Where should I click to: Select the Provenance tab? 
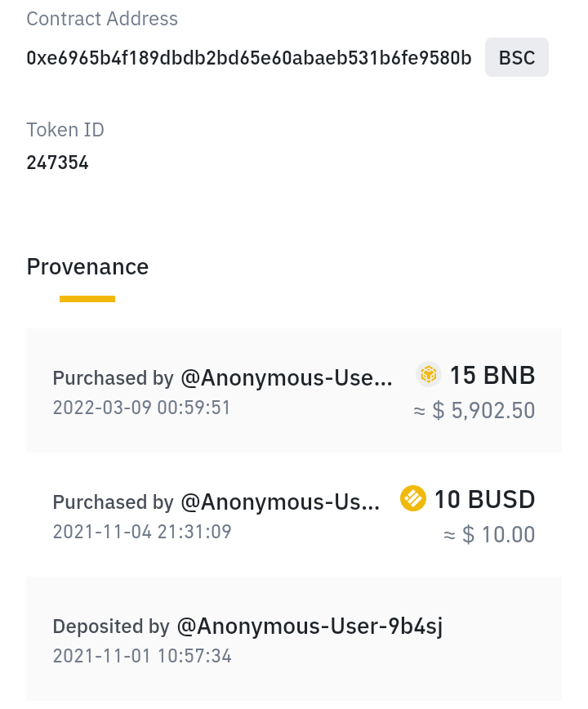tap(87, 267)
